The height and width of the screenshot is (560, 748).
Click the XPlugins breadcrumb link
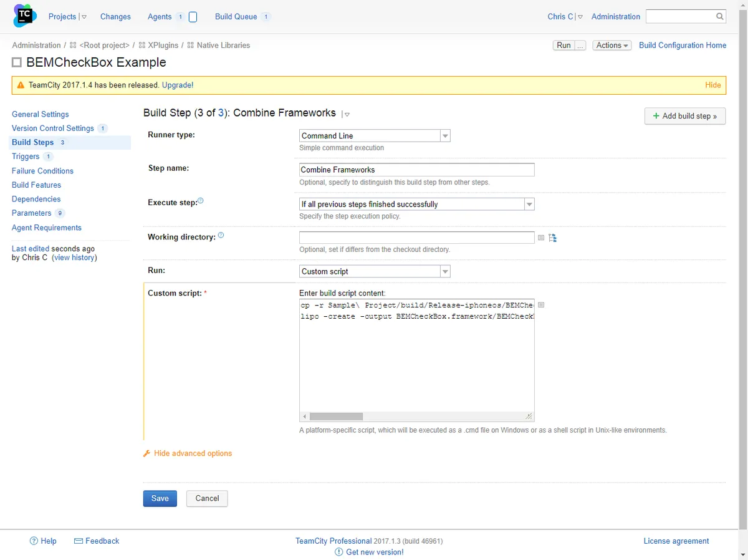(x=163, y=46)
